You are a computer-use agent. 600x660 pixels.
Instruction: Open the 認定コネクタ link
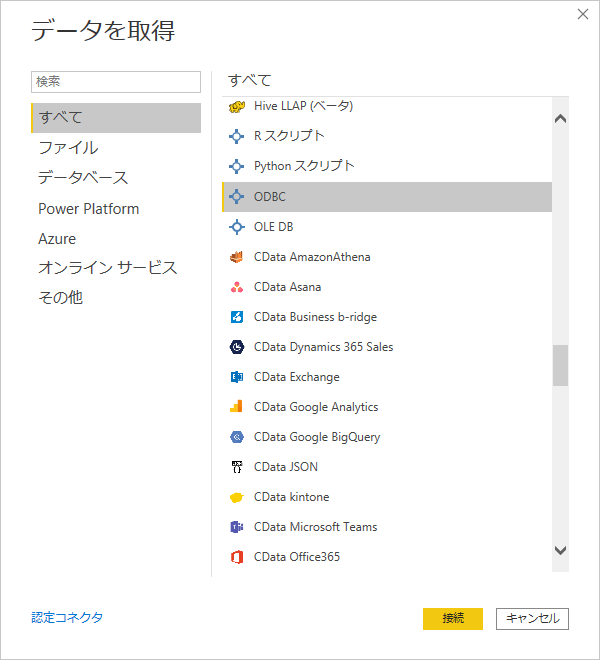(x=67, y=617)
